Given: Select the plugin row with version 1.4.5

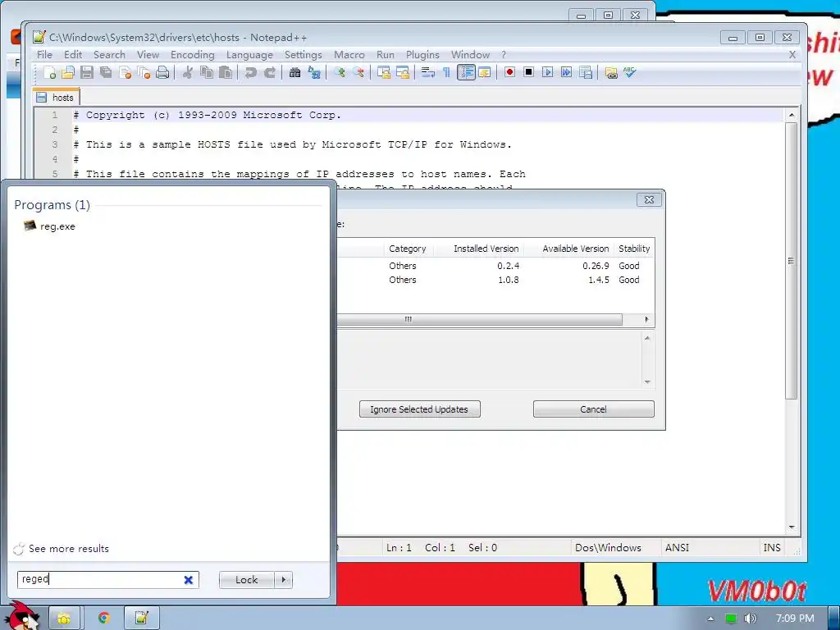Looking at the screenshot, I should tap(495, 280).
